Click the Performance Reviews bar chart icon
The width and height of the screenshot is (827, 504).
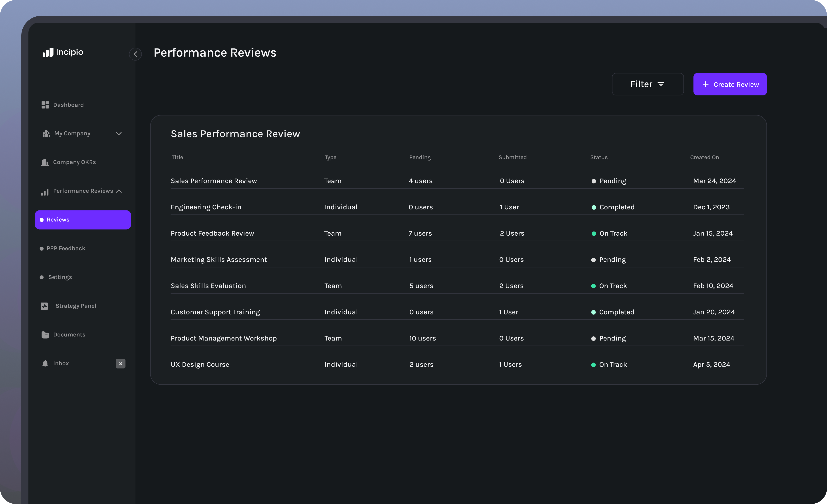click(45, 192)
